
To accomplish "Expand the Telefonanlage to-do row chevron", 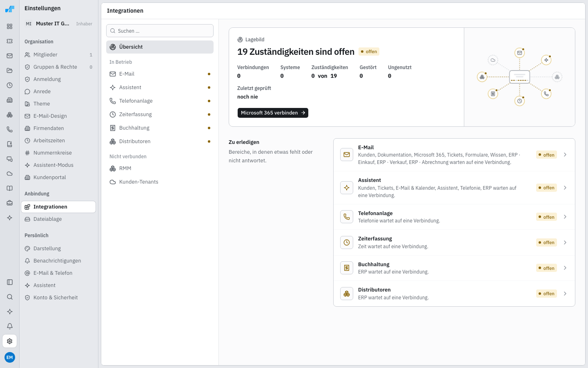I will tap(565, 217).
